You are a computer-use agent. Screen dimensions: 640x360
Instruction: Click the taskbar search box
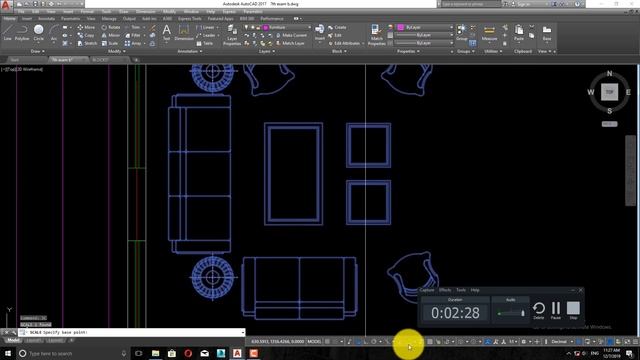(73, 353)
